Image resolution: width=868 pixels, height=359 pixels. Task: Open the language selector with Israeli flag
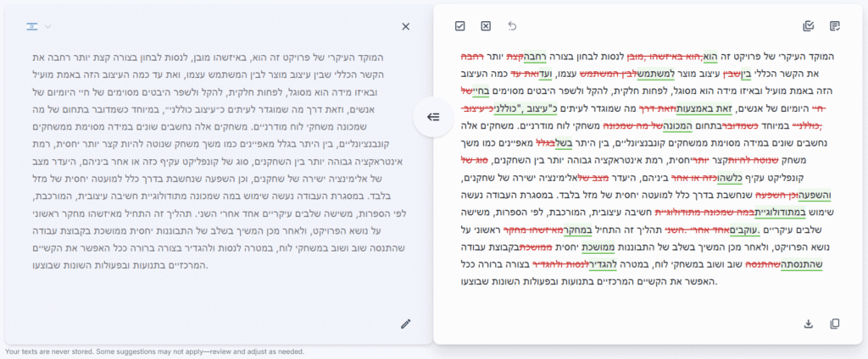point(37,26)
